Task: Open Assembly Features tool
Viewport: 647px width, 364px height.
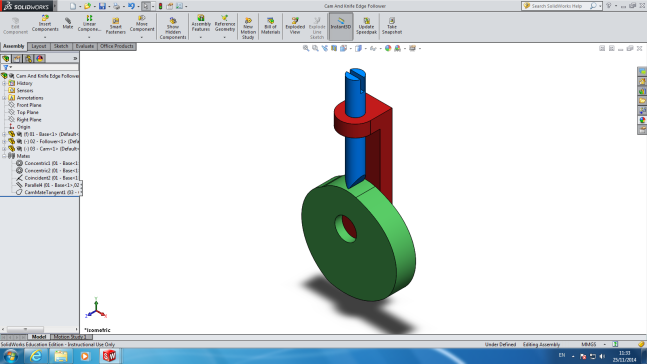Action: (x=201, y=24)
